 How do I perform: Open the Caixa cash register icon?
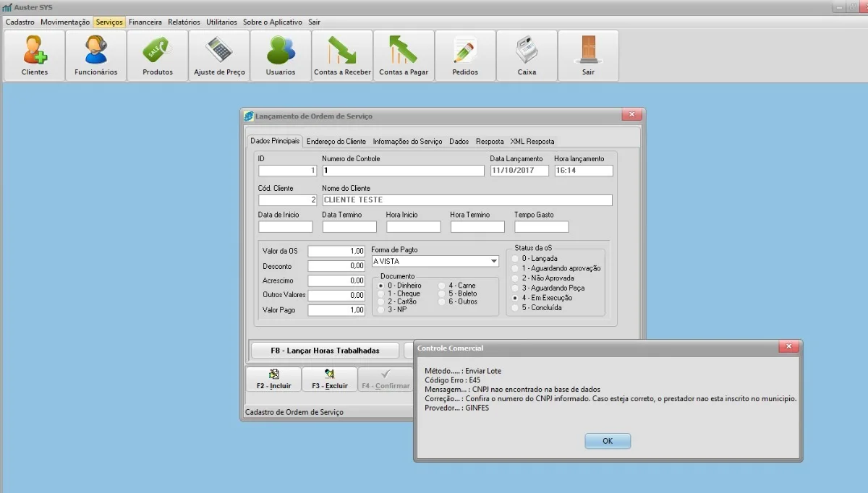click(x=527, y=56)
